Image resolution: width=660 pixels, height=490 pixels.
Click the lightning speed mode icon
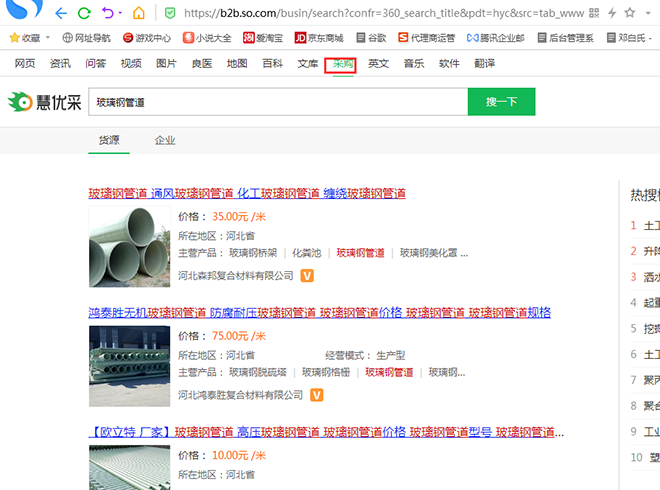[612, 13]
